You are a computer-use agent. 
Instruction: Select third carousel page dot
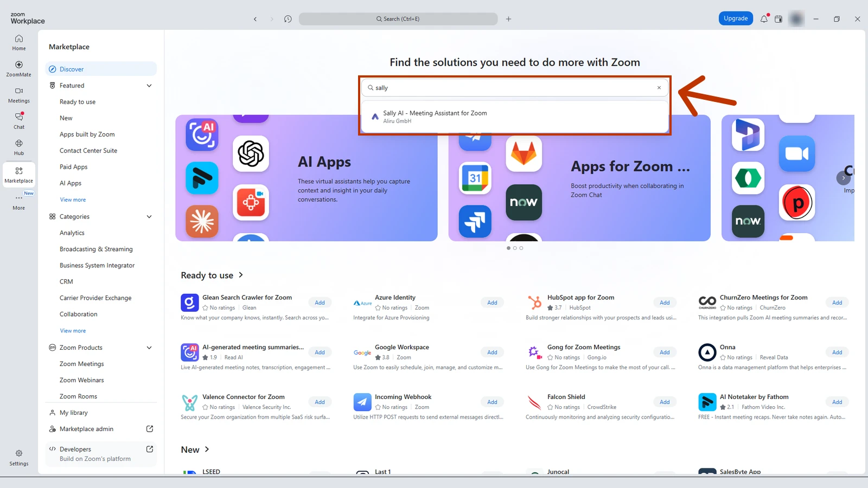tap(521, 248)
